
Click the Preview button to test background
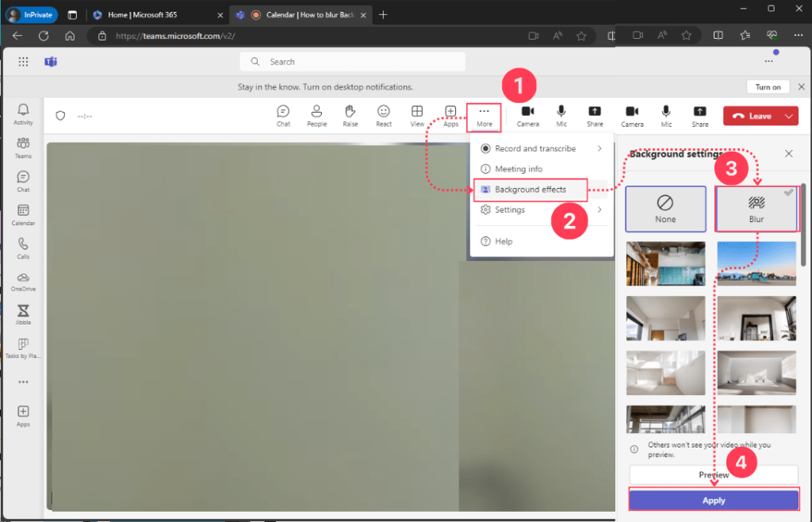(x=713, y=474)
